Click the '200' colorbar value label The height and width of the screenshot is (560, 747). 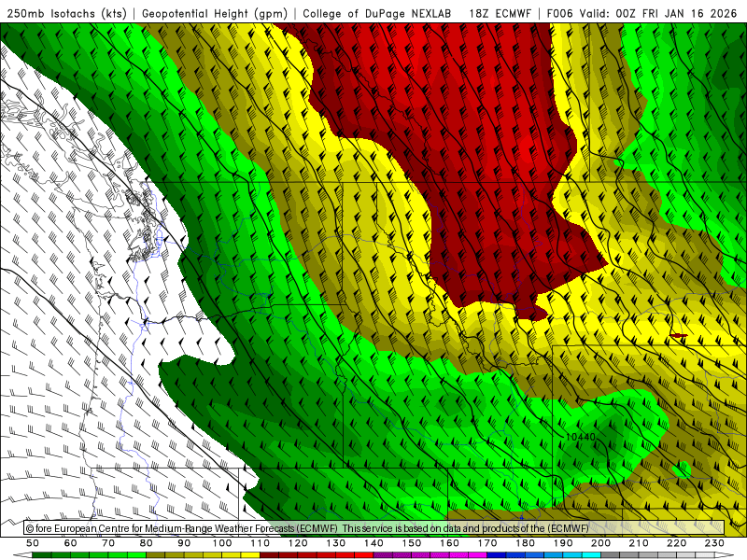[600, 543]
